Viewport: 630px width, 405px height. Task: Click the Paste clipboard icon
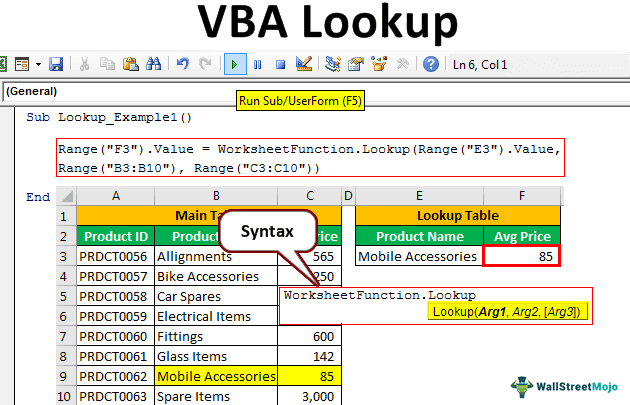coord(130,65)
